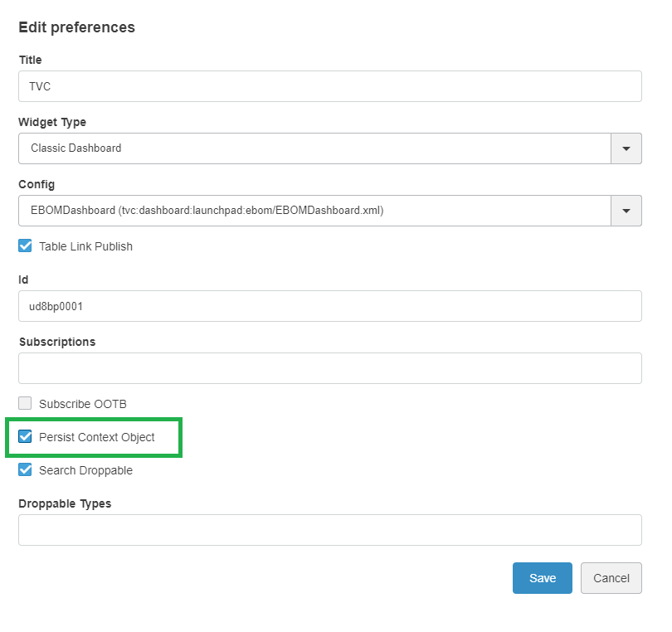Click the Title text field containing TVC
The height and width of the screenshot is (632, 672).
[329, 86]
